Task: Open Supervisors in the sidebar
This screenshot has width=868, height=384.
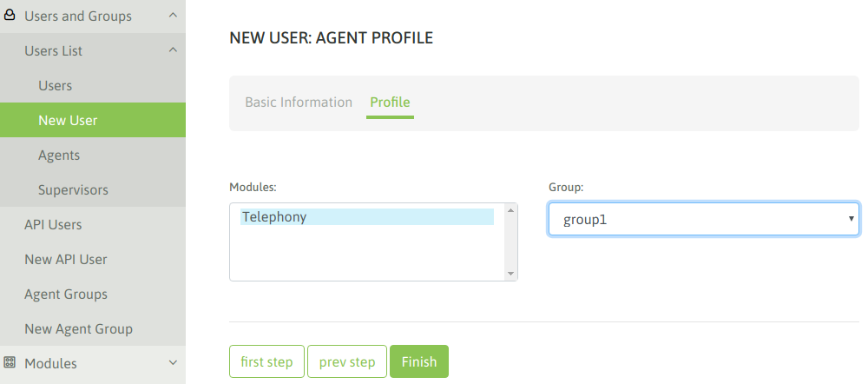Action: (73, 190)
